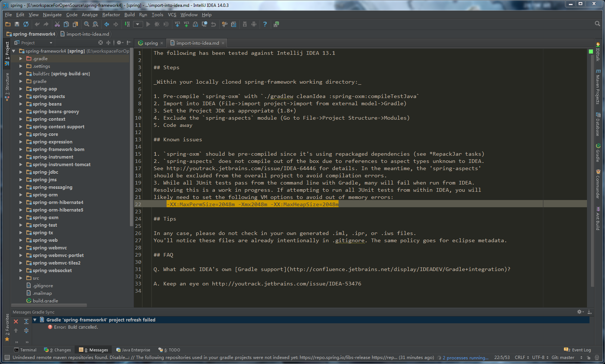Open the Refactor menu
Viewport: 605px width, 364px height.
pos(111,15)
